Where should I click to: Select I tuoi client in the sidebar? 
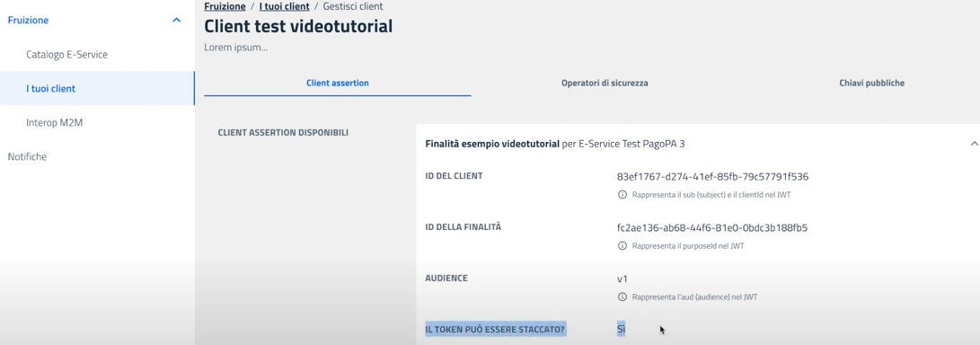(x=50, y=88)
